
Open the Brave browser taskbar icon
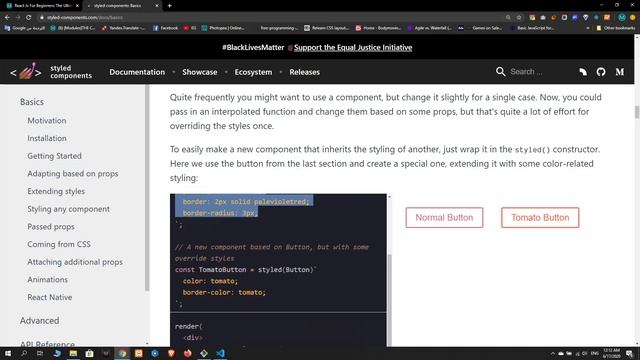pos(171,353)
